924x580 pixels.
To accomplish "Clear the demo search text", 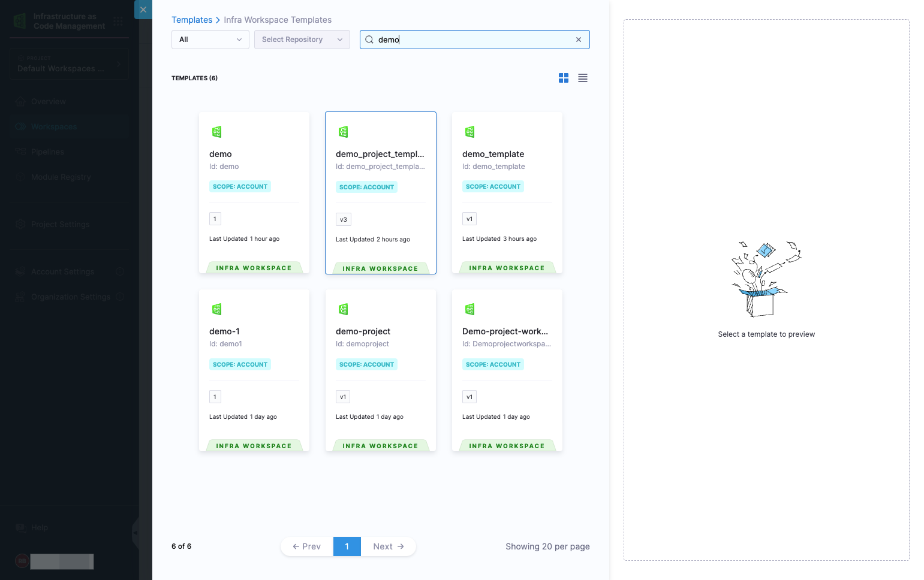I will coord(579,40).
